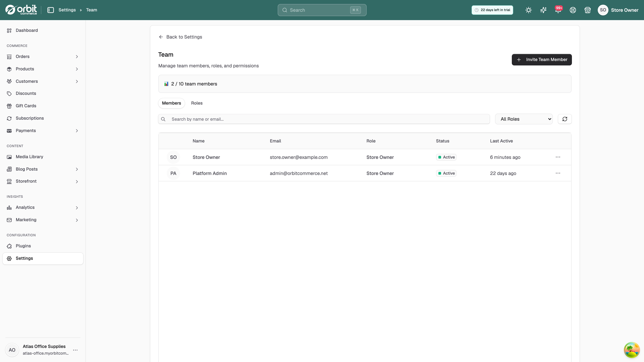644x362 pixels.
Task: Click store.owner@example.com email cell
Action: (x=299, y=157)
